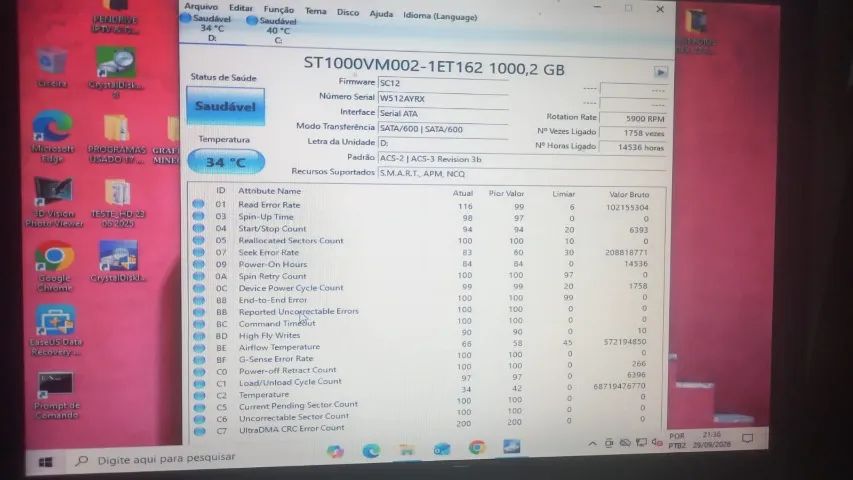This screenshot has height=480, width=853.
Task: Open the notification center icon
Action: (x=747, y=438)
